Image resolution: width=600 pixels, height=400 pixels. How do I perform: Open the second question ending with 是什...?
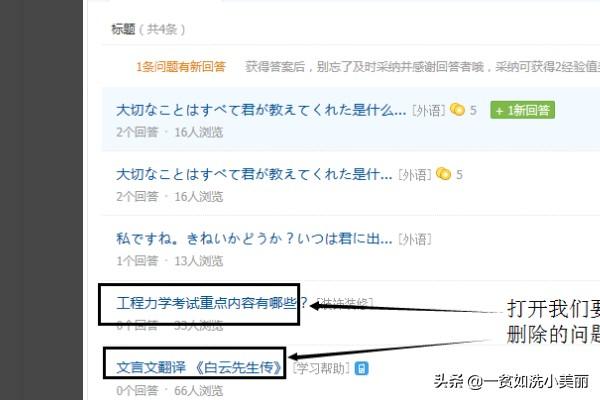click(x=254, y=175)
